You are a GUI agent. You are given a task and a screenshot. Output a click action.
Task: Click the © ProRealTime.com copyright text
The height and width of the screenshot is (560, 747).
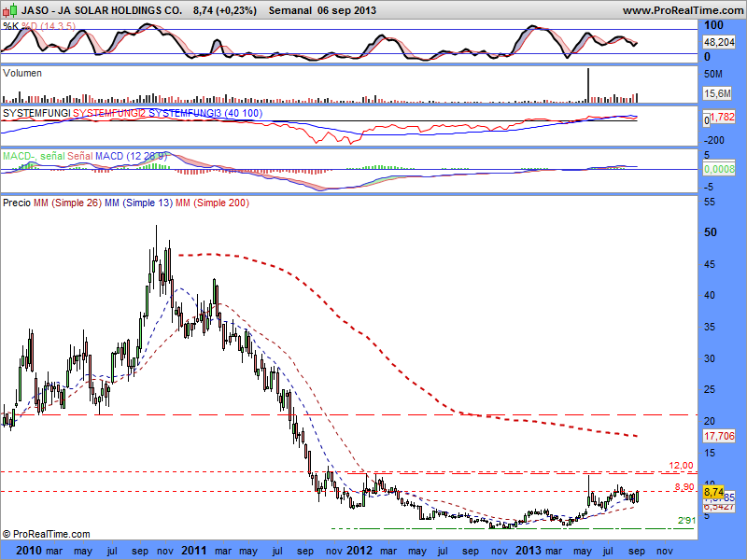tap(46, 534)
